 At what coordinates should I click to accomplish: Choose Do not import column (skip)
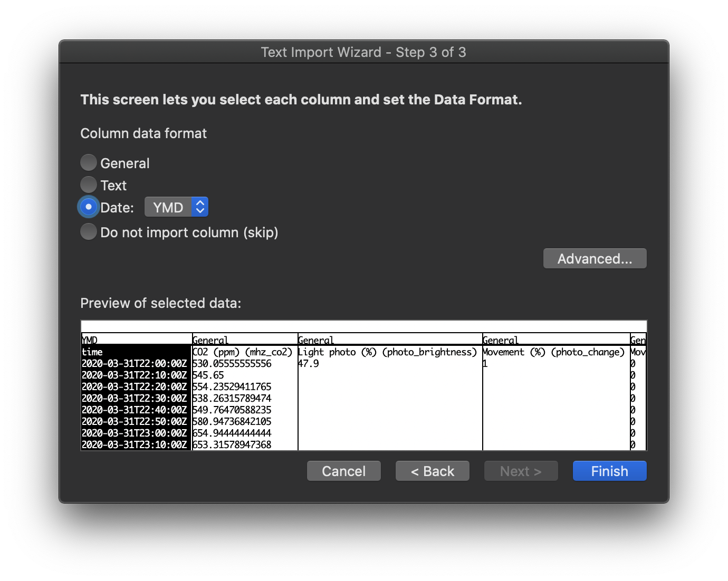click(x=88, y=231)
